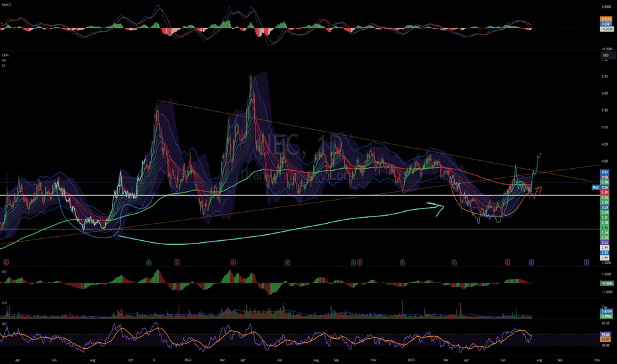Click the blue 5.635M volume value tag
This screenshot has width=617, height=364.
(606, 311)
